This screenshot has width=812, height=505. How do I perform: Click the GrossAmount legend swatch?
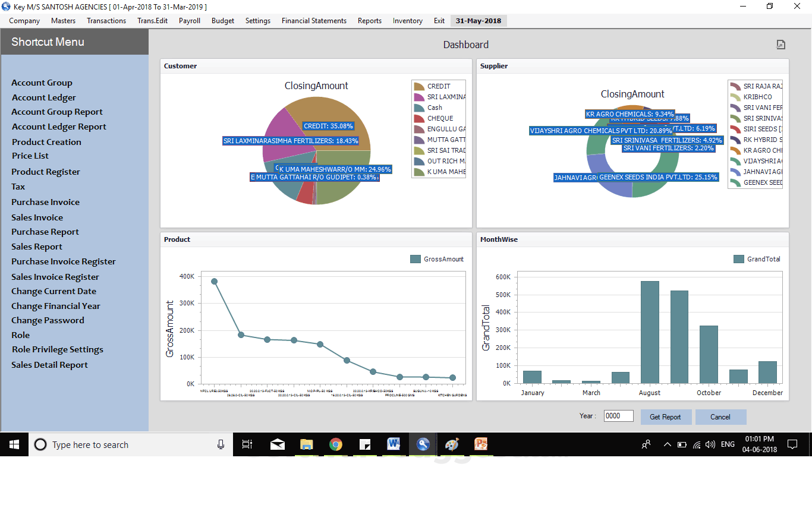[x=416, y=259]
